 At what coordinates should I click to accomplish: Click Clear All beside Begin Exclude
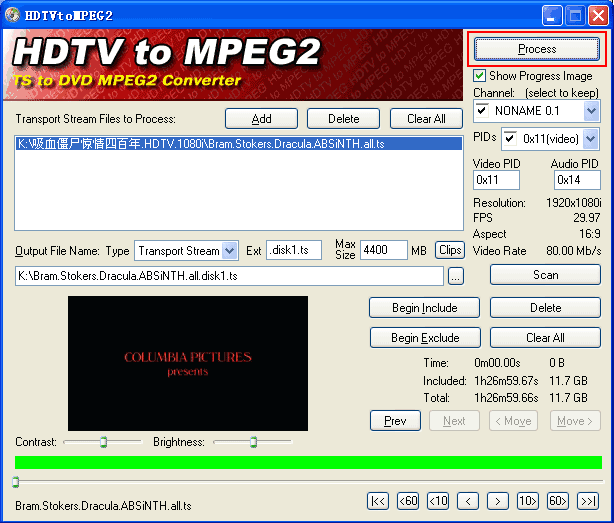pos(545,338)
